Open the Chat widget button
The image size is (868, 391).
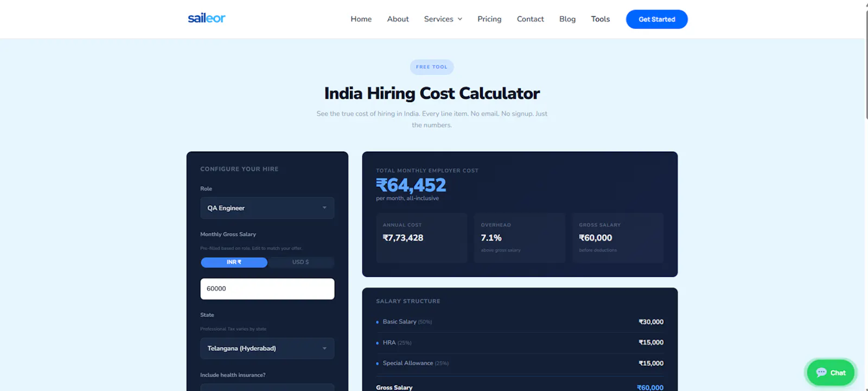click(x=831, y=373)
